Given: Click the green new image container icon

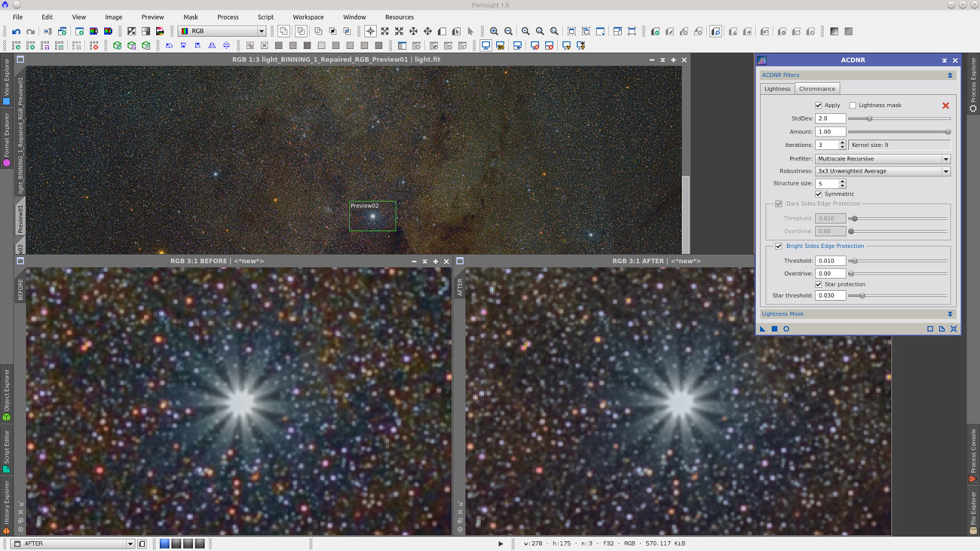Looking at the screenshot, I should [118, 45].
